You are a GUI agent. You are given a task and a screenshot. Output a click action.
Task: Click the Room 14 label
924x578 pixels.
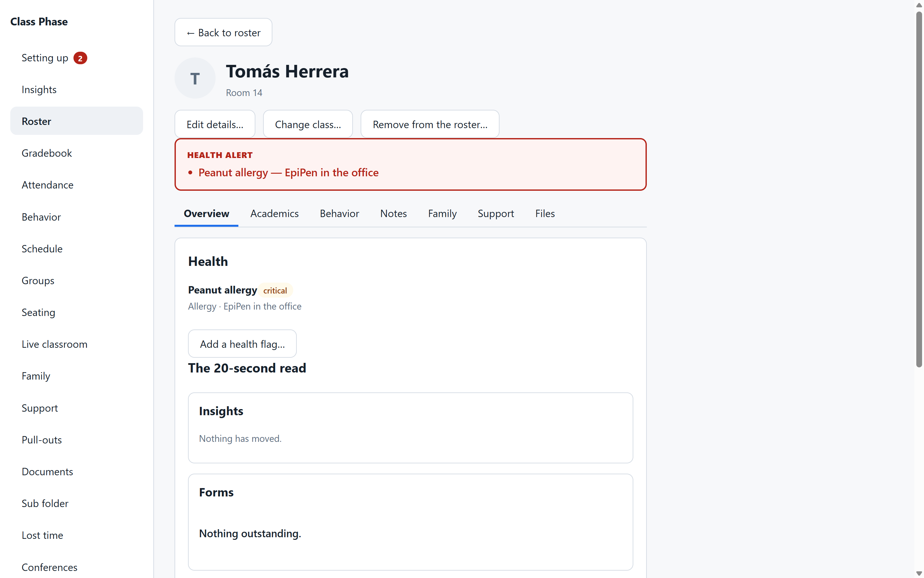(x=244, y=92)
